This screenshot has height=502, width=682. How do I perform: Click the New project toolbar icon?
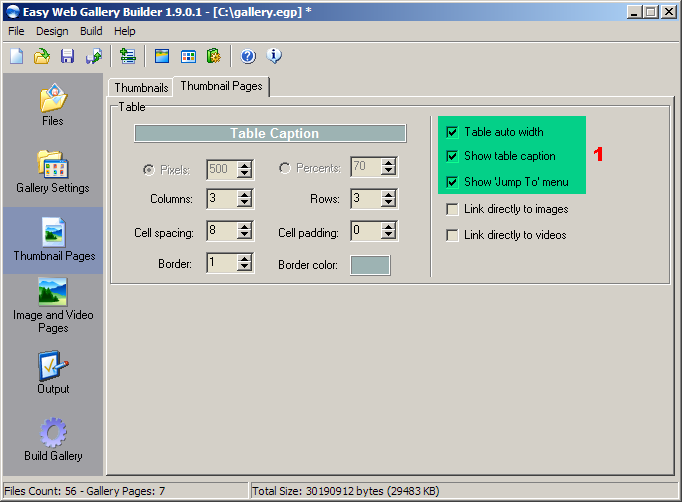pyautogui.click(x=17, y=56)
